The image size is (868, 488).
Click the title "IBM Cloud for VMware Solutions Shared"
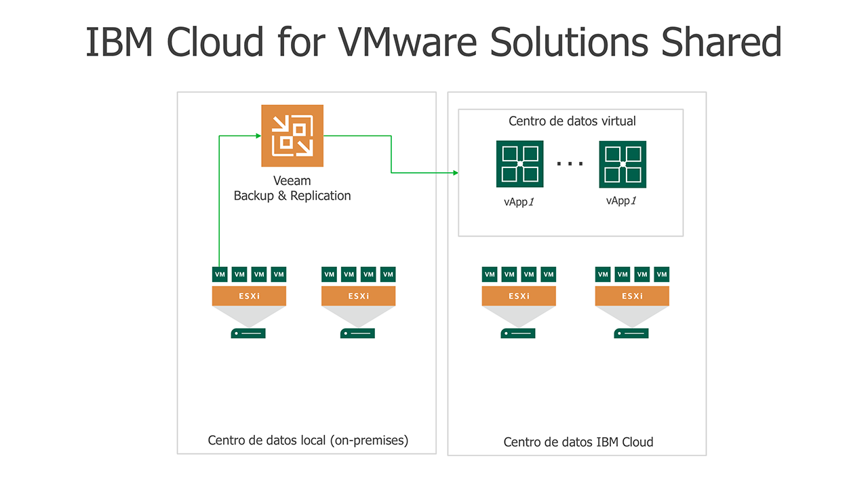[434, 42]
